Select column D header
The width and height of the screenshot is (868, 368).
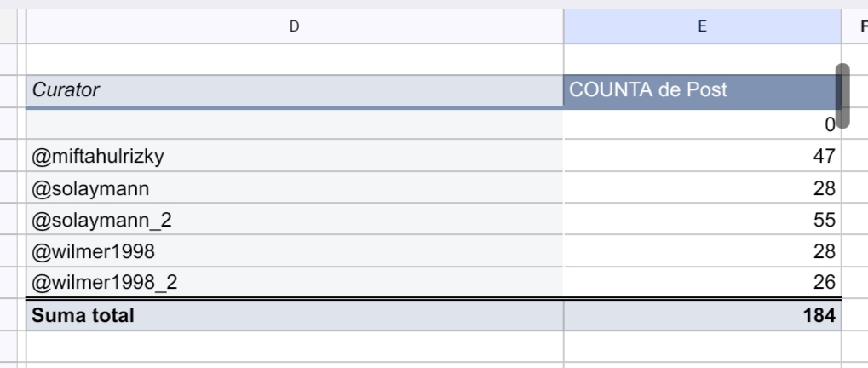(295, 26)
